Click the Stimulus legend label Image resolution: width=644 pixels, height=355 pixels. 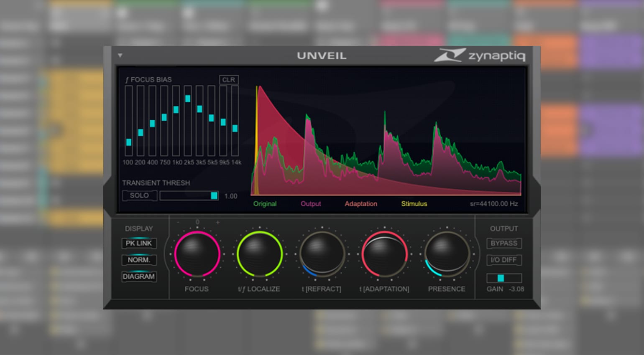414,204
